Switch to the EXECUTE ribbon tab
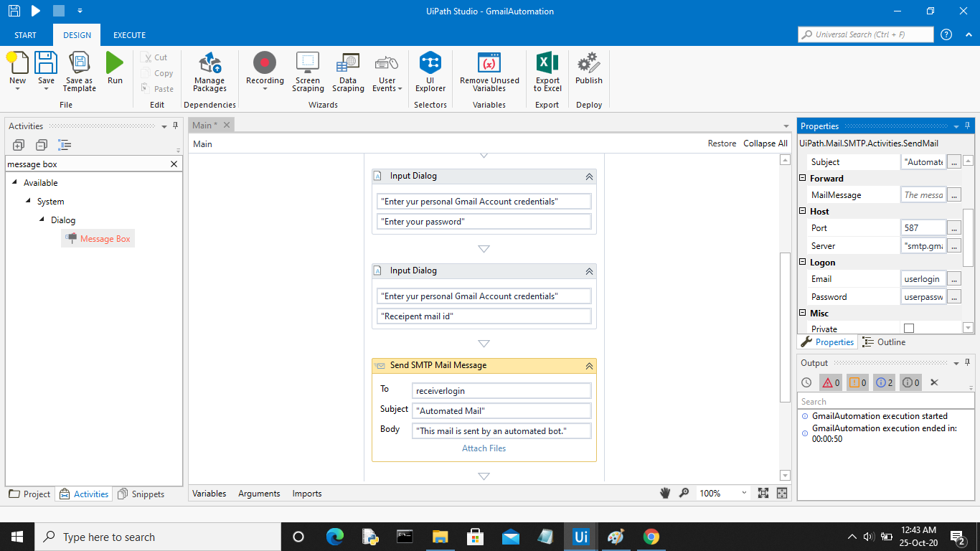This screenshot has width=980, height=551. [x=129, y=35]
